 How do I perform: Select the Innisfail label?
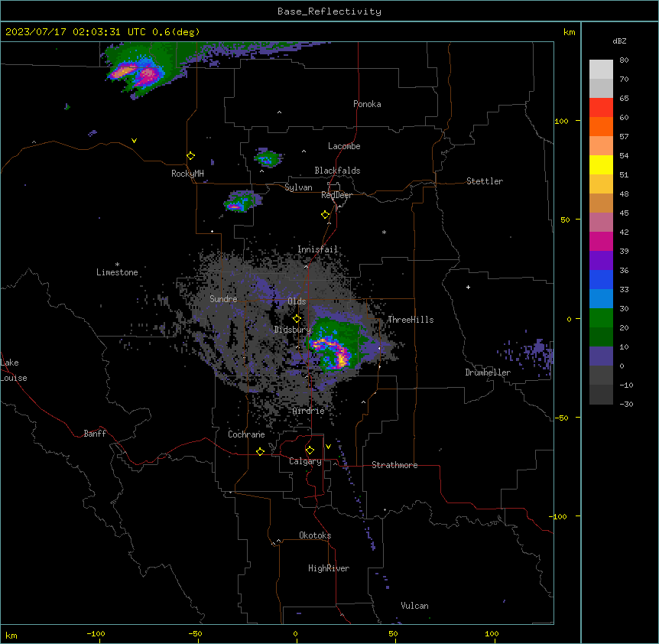[x=318, y=249]
